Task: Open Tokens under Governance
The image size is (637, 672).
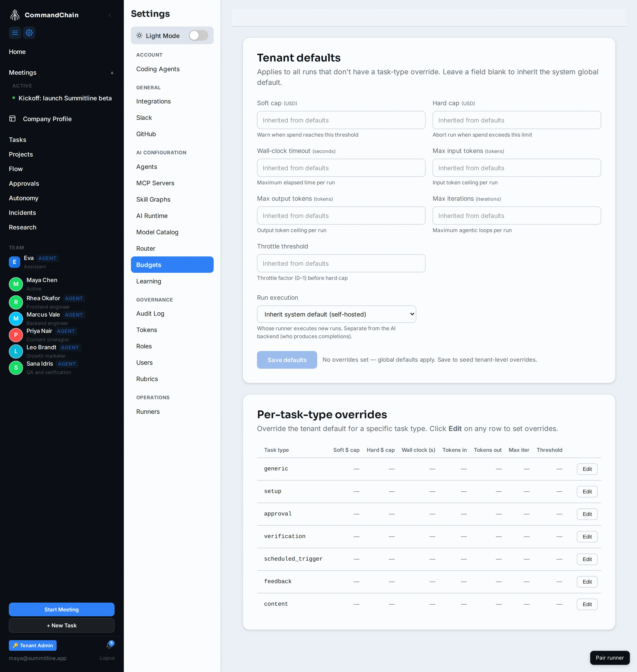Action: pos(172,330)
